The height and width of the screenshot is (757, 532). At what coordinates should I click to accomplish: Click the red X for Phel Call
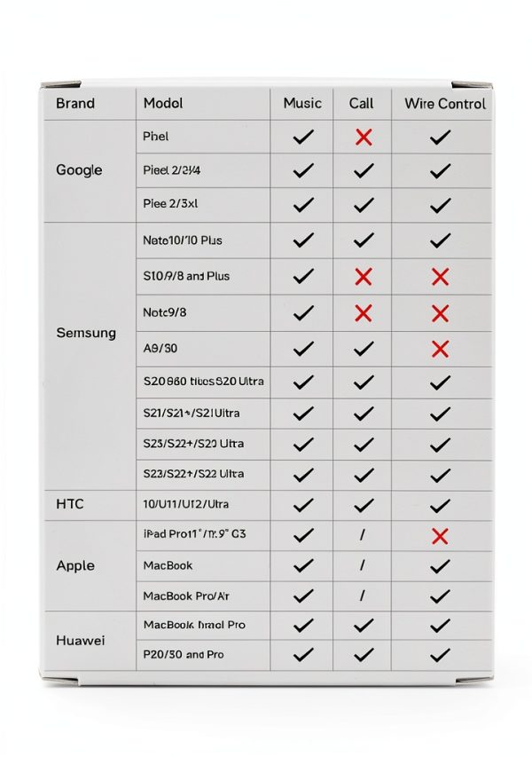click(364, 138)
